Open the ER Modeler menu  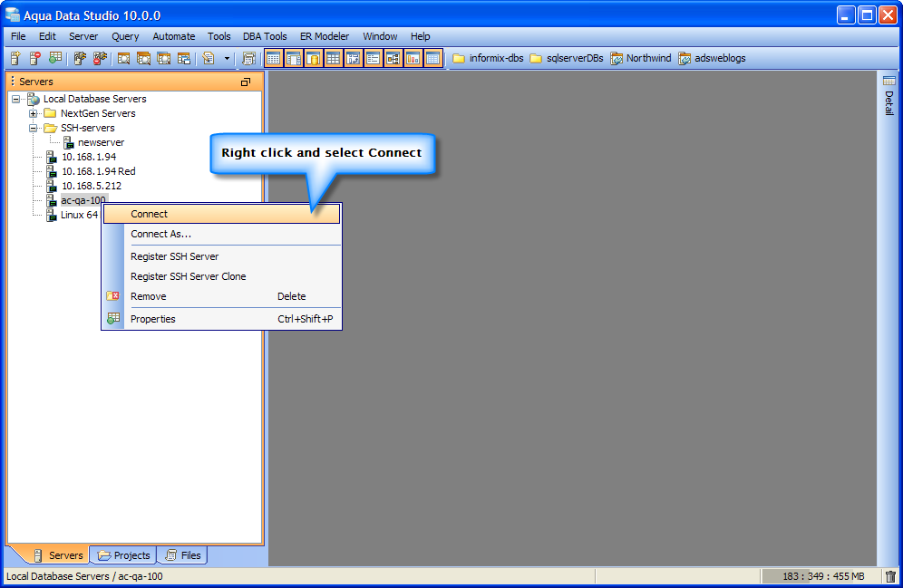click(325, 36)
